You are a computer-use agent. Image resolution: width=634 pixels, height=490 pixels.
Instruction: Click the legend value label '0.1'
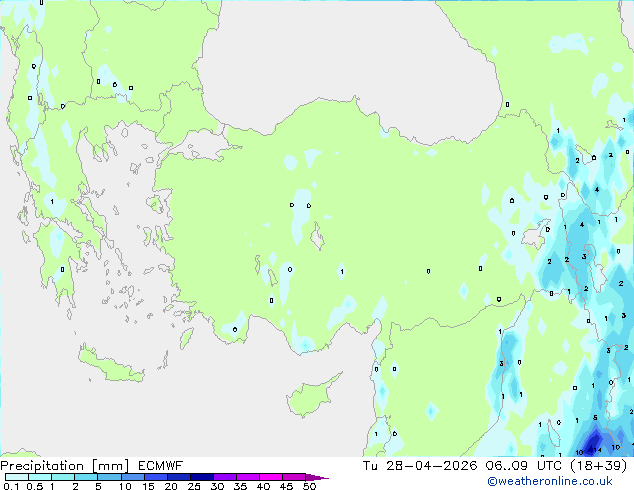(11, 486)
